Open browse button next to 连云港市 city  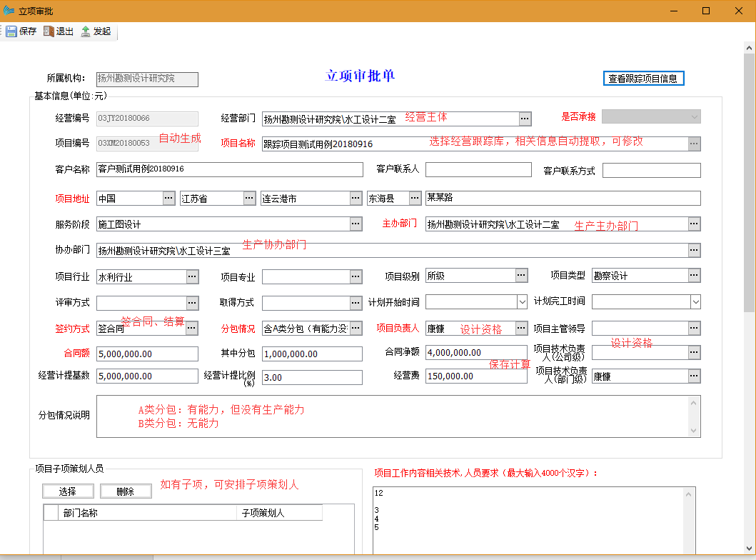pyautogui.click(x=356, y=198)
